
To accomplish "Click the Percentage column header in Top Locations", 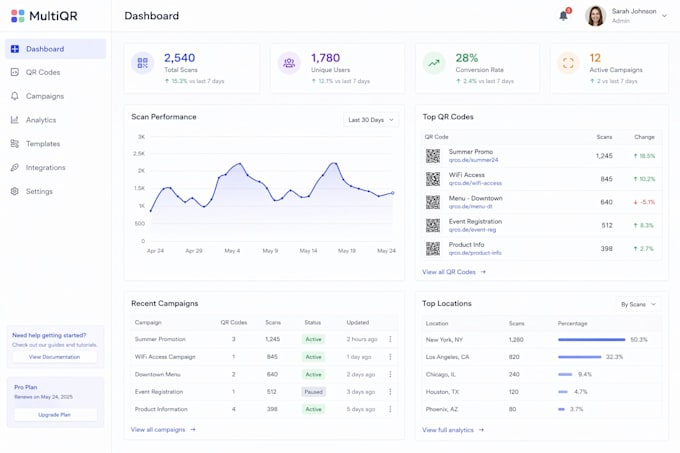I will pyautogui.click(x=572, y=323).
